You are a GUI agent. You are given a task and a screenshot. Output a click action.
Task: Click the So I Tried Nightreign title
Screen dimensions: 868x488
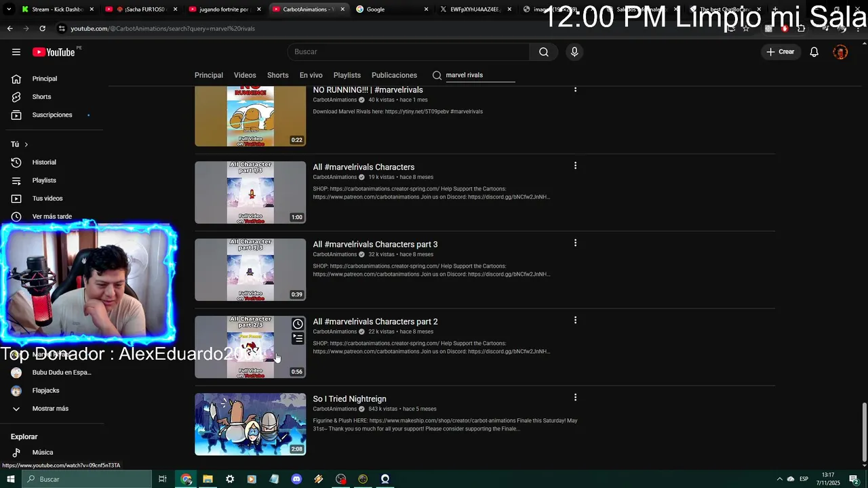pyautogui.click(x=349, y=399)
